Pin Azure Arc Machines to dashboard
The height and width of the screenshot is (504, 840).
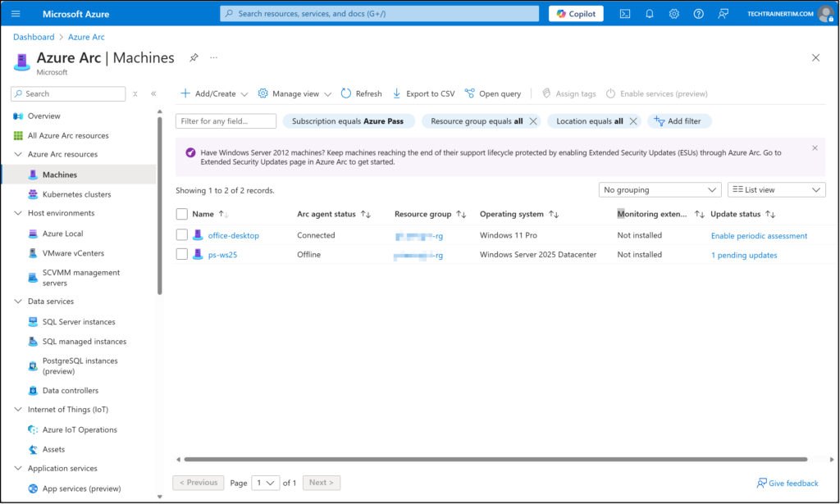(x=194, y=58)
